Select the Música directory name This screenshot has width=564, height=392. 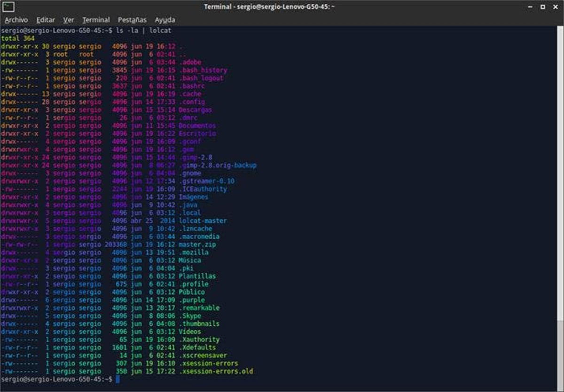click(x=190, y=260)
